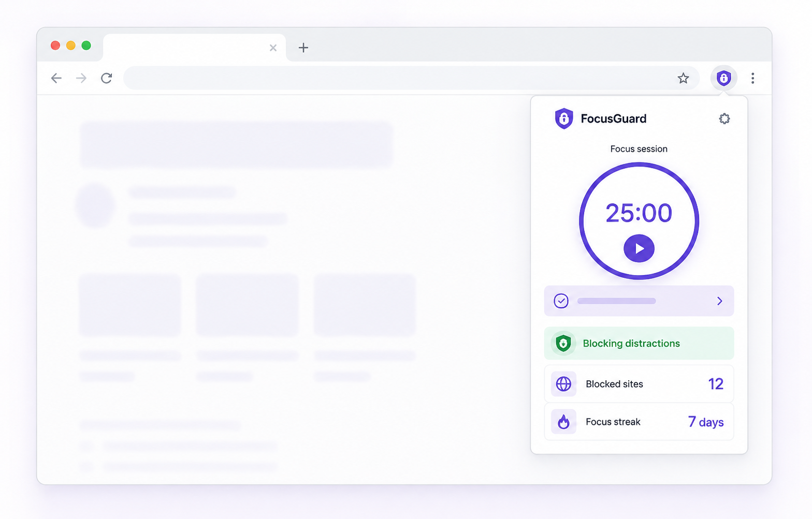Click the FocusGuard shield logo in popup

(564, 118)
